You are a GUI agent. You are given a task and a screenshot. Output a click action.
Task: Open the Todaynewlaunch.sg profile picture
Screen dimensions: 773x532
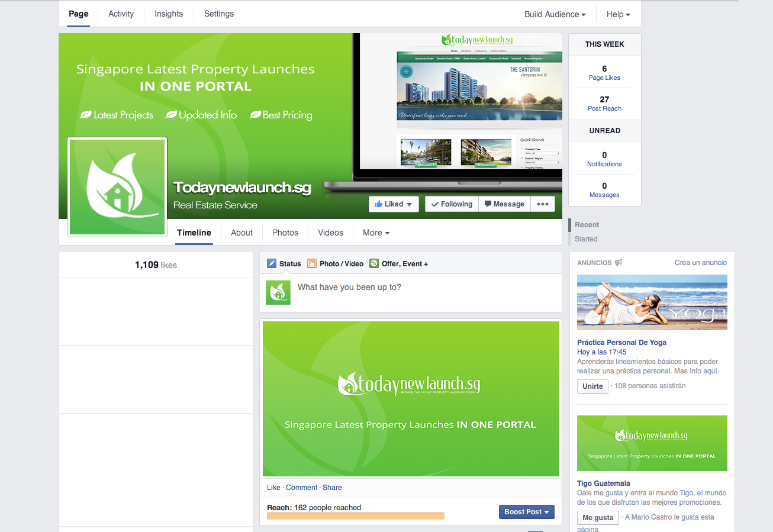(117, 187)
